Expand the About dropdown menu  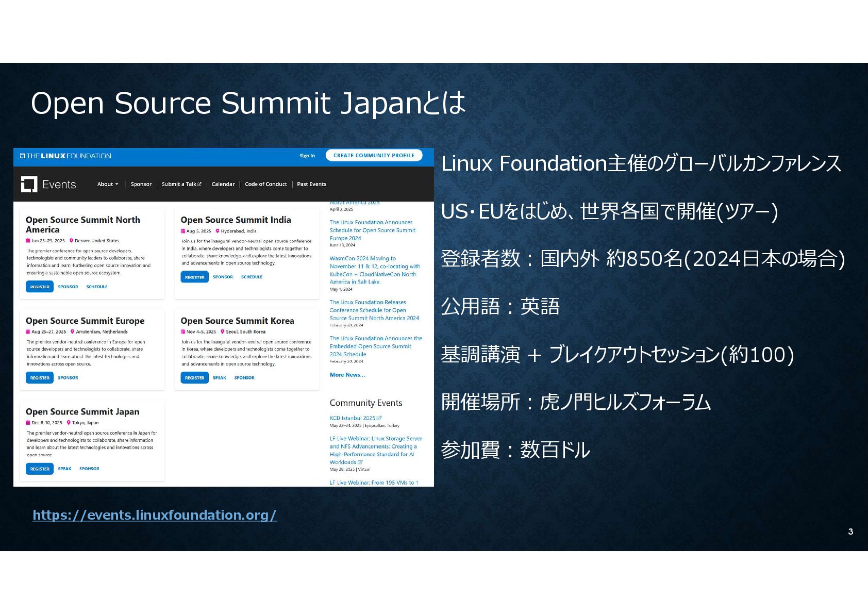pos(108,184)
